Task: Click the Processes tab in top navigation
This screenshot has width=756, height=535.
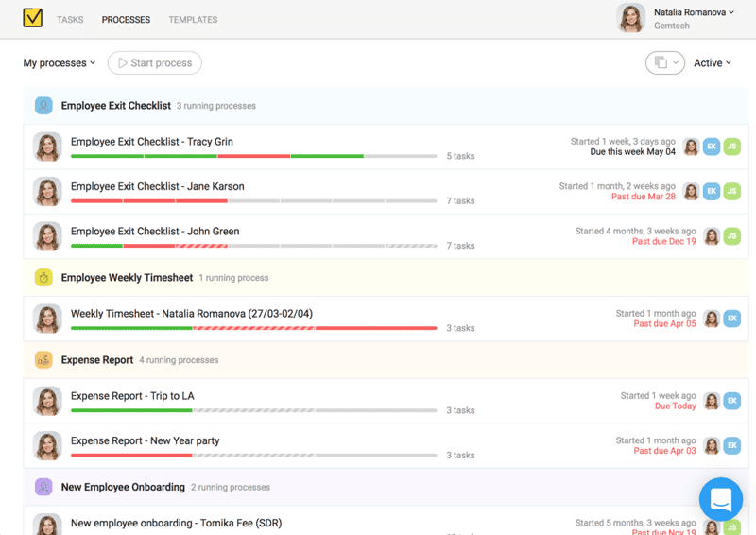Action: click(x=126, y=20)
